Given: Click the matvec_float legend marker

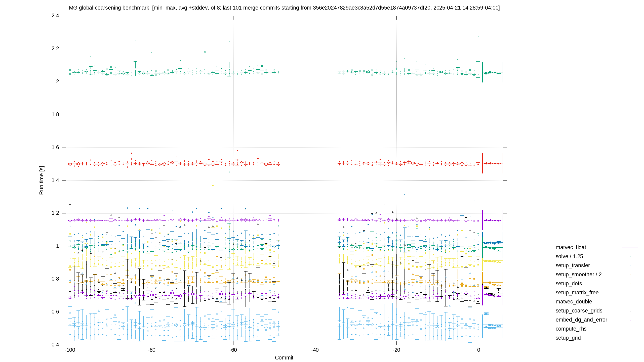Looking at the screenshot, I should pos(630,248).
